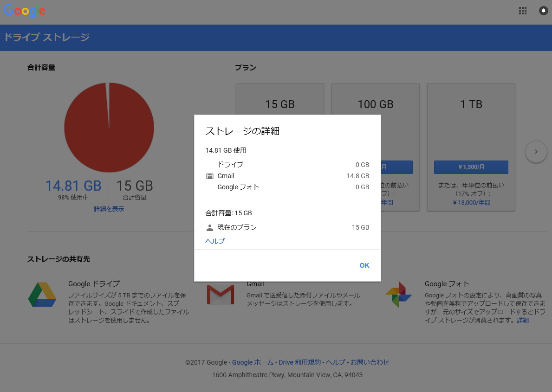Open the 詳細 link under Google フォト

click(523, 320)
